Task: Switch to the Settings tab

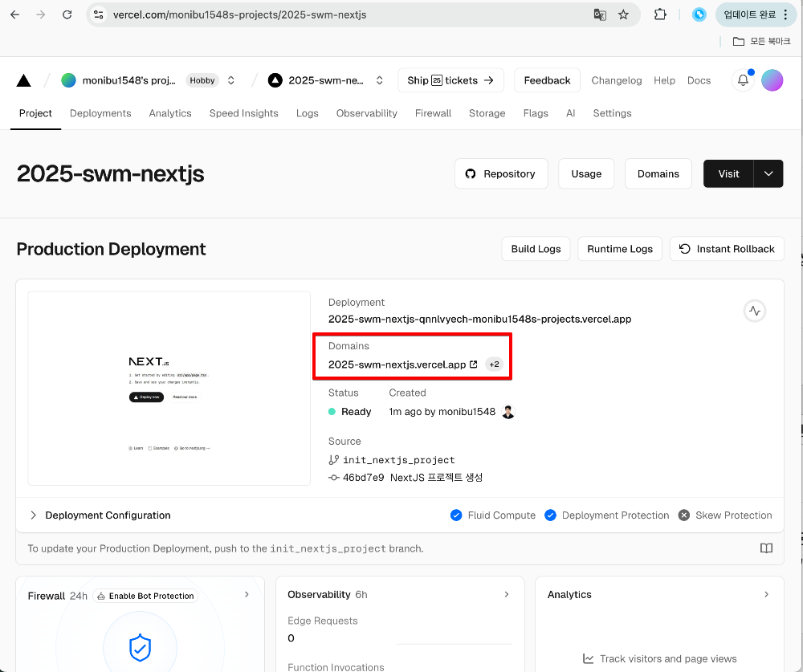Action: [x=612, y=113]
